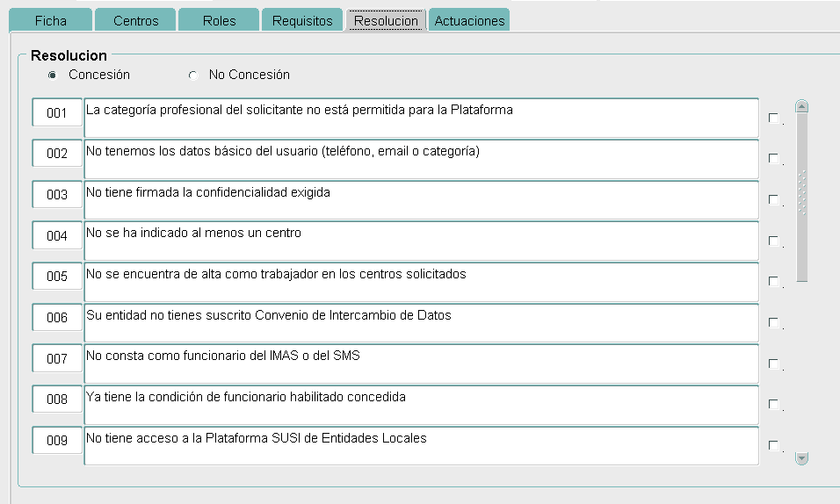This screenshot has width=840, height=504.
Task: Enable the checkbox for row 003
Action: point(773,200)
